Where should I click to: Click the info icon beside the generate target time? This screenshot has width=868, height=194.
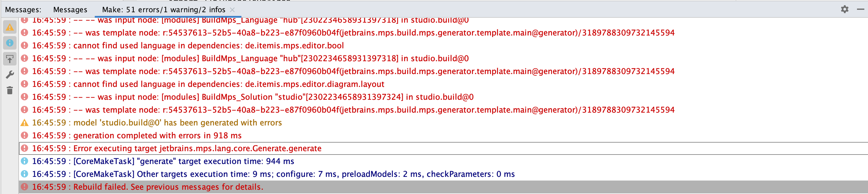tap(24, 161)
